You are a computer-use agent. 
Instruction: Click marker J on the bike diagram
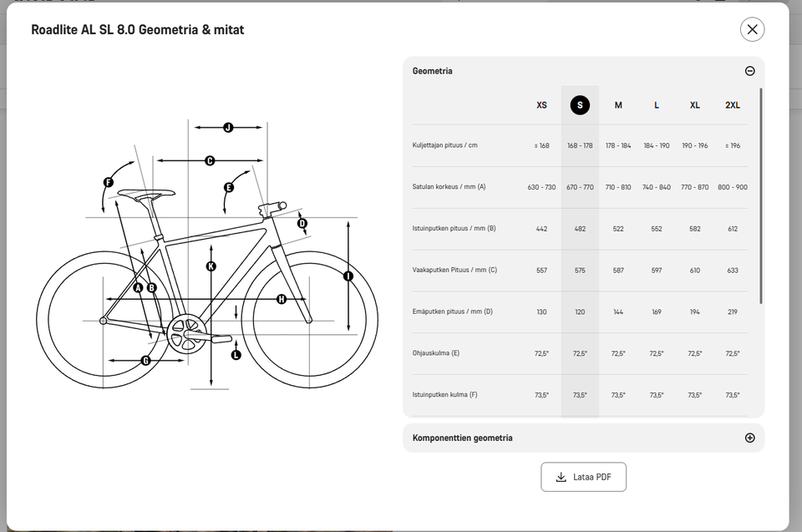coord(228,128)
